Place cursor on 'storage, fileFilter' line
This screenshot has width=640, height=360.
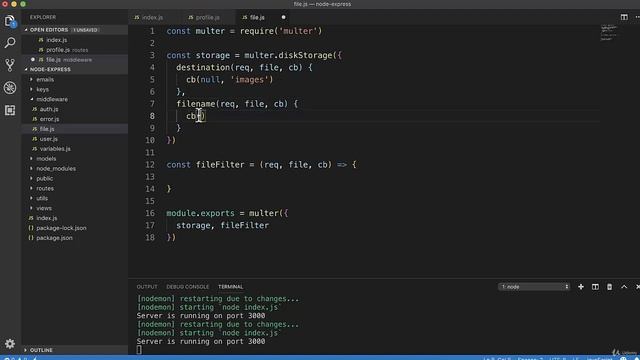click(222, 225)
